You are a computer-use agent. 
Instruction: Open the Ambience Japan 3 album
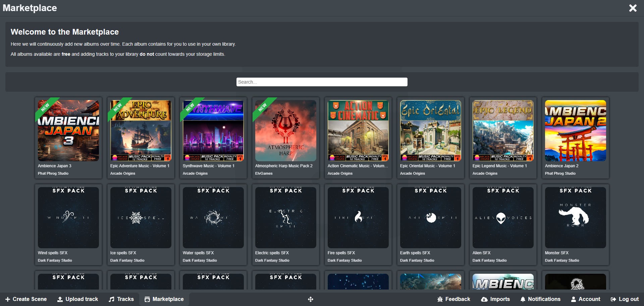pyautogui.click(x=68, y=131)
